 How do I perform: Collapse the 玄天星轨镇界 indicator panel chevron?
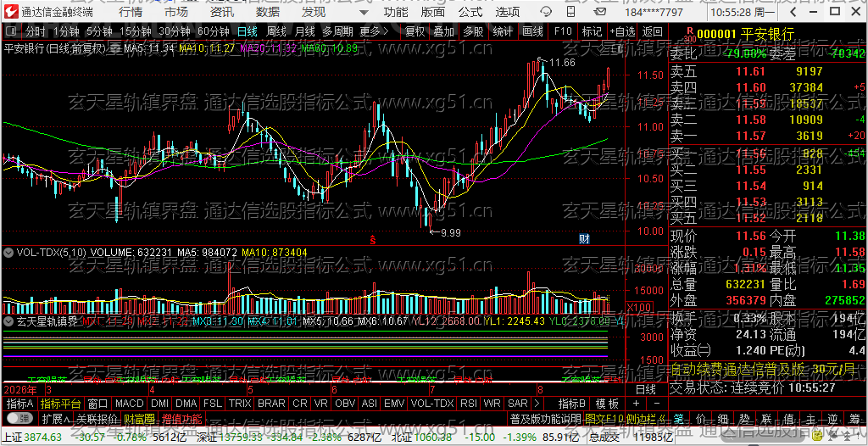pos(8,321)
